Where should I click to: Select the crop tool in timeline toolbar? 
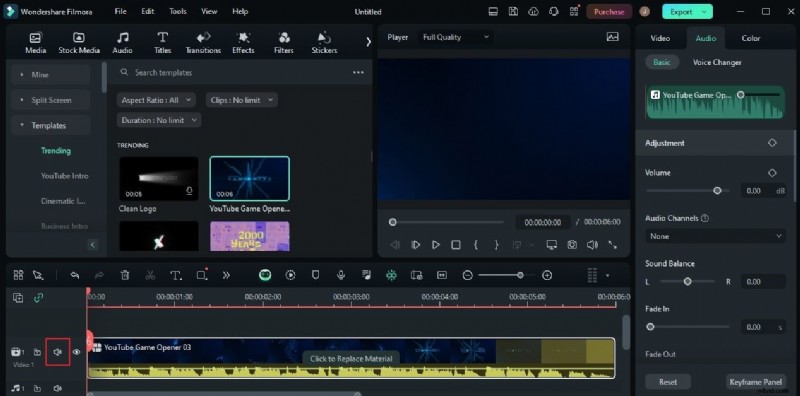[x=202, y=276]
